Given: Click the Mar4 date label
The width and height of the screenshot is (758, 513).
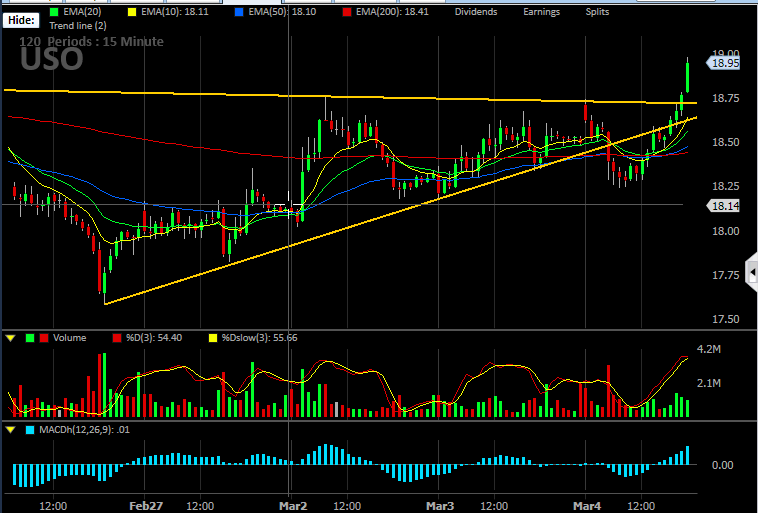Looking at the screenshot, I should 587,506.
